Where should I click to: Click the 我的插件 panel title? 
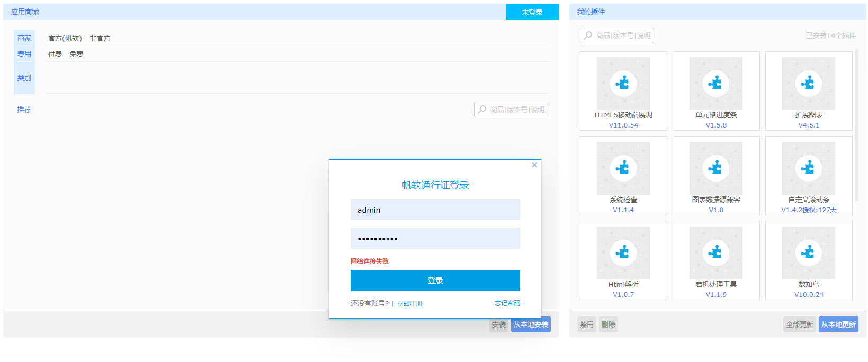pos(591,12)
